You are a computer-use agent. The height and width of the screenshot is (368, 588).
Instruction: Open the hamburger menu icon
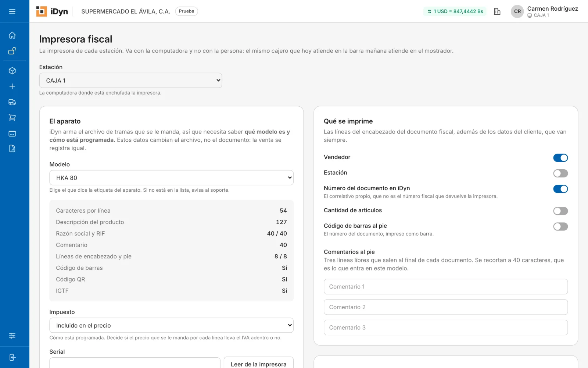(12, 11)
